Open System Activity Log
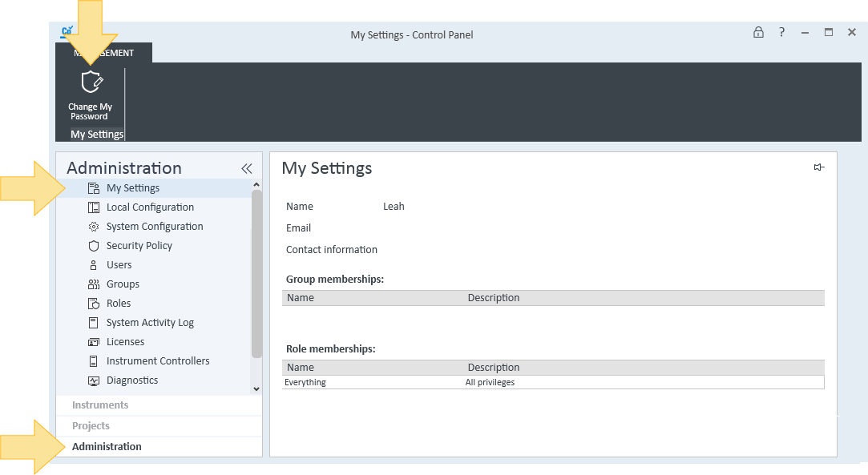 pos(150,322)
